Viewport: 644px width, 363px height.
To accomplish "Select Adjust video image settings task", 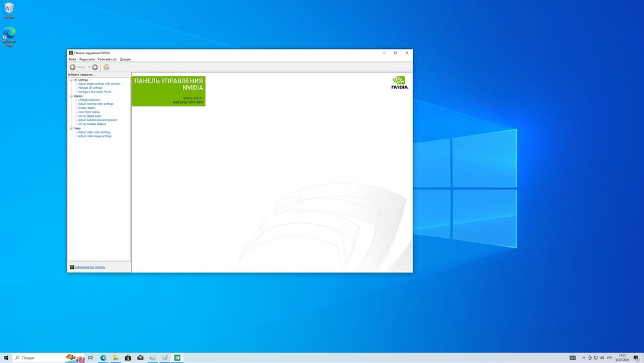I will [95, 136].
